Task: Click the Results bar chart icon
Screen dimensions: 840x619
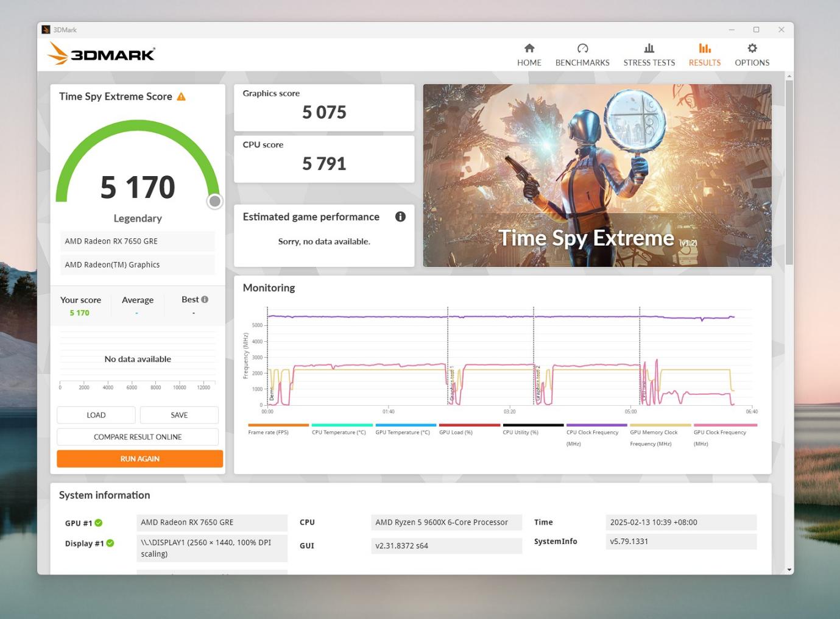Action: [x=705, y=48]
